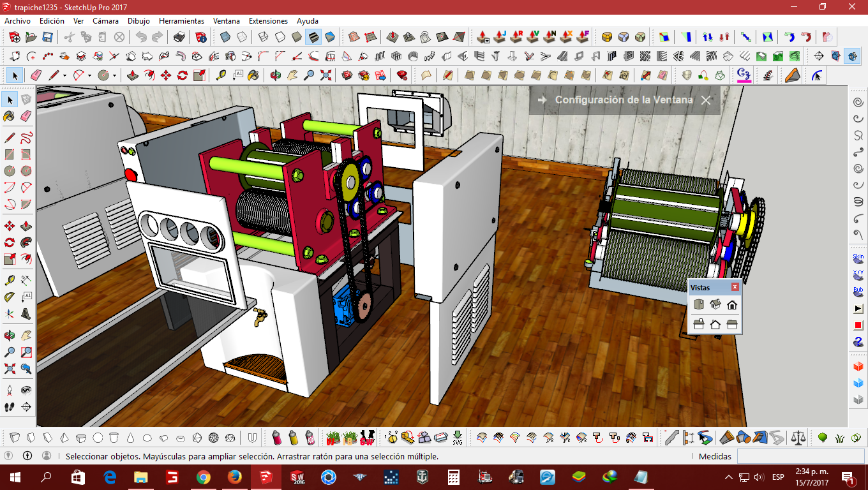Screen dimensions: 868x490
Task: Select the Walk tool footprints icon
Action: pyautogui.click(x=10, y=406)
